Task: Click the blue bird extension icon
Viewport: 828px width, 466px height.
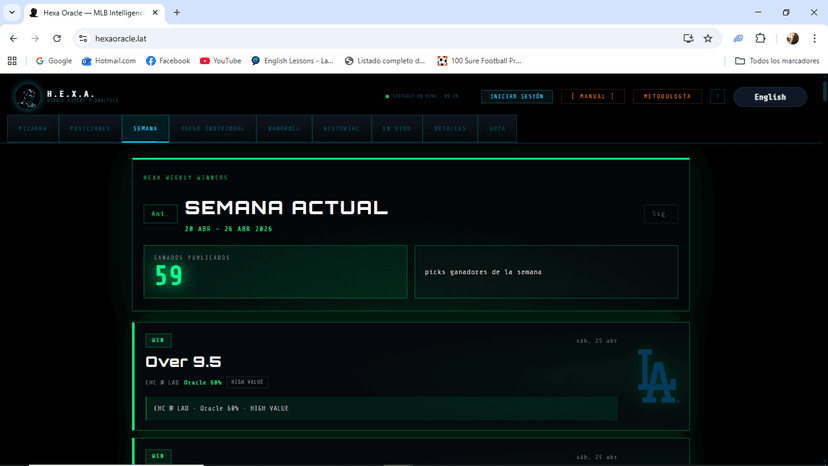Action: pos(738,39)
